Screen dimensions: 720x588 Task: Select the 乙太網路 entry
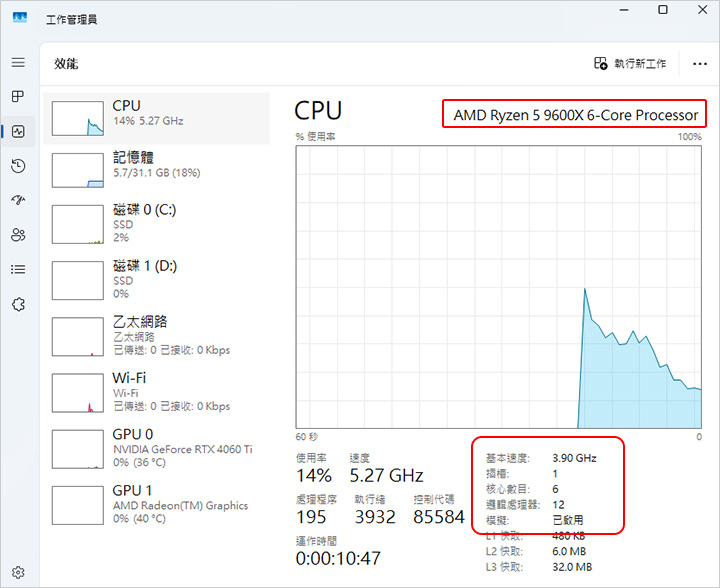pyautogui.click(x=157, y=336)
